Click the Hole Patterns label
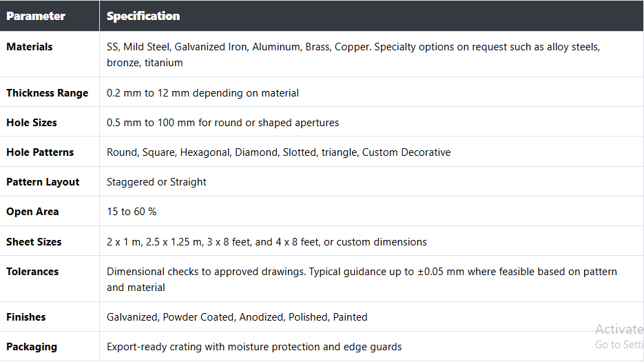Viewport: 644px width, 362px height. click(40, 152)
